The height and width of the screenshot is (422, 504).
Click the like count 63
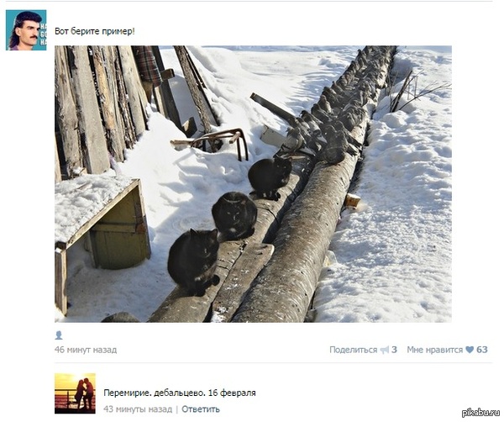[482, 350]
